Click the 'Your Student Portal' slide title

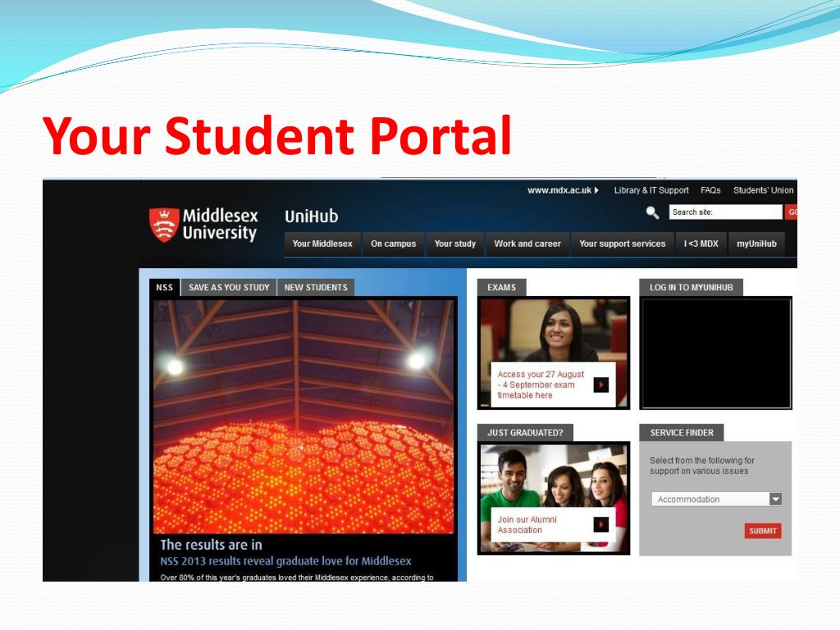click(x=277, y=135)
